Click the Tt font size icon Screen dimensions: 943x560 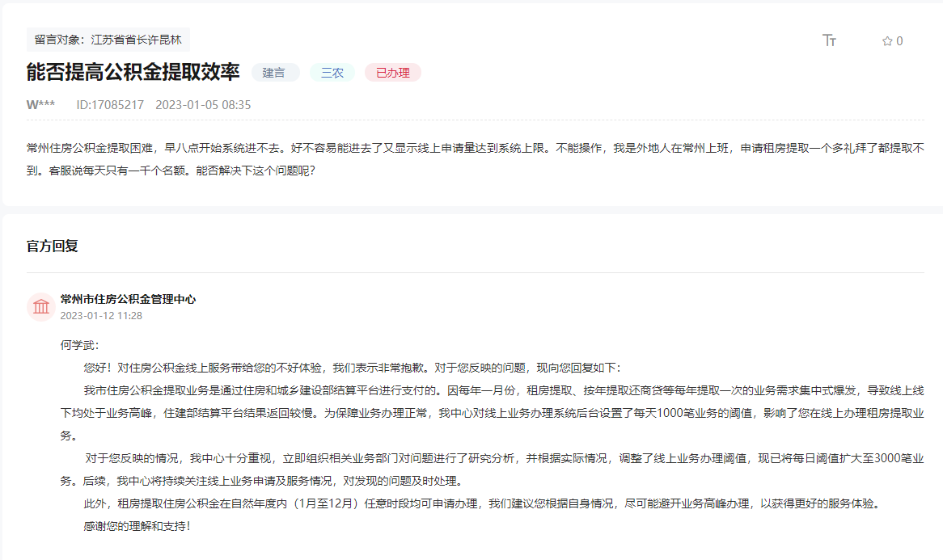[x=828, y=42]
